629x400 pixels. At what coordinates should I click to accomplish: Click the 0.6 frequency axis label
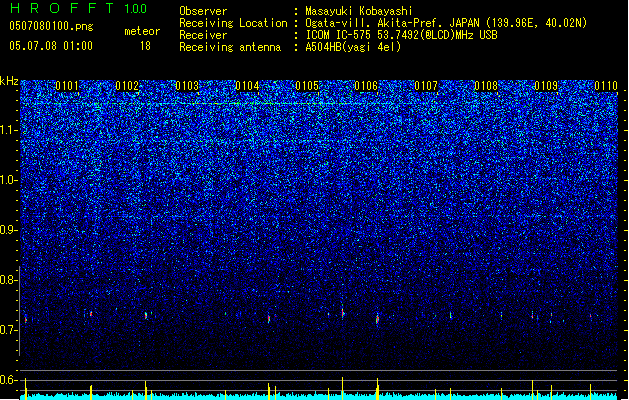point(9,380)
